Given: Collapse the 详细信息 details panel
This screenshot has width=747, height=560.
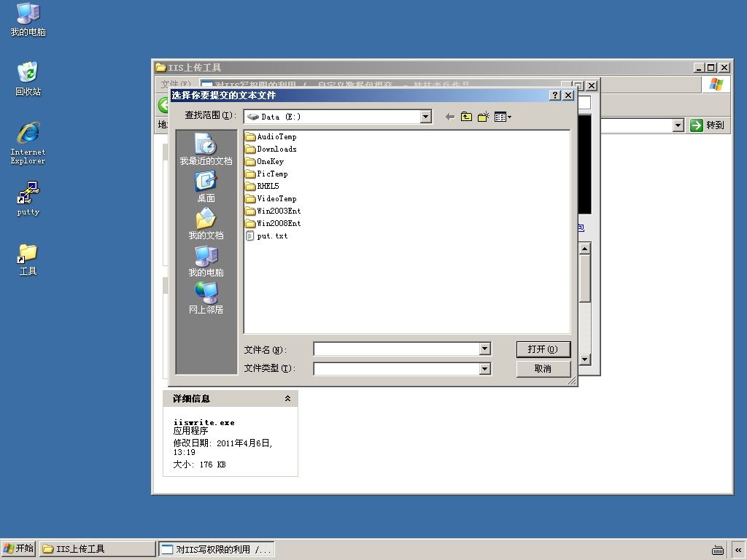Looking at the screenshot, I should [x=287, y=399].
